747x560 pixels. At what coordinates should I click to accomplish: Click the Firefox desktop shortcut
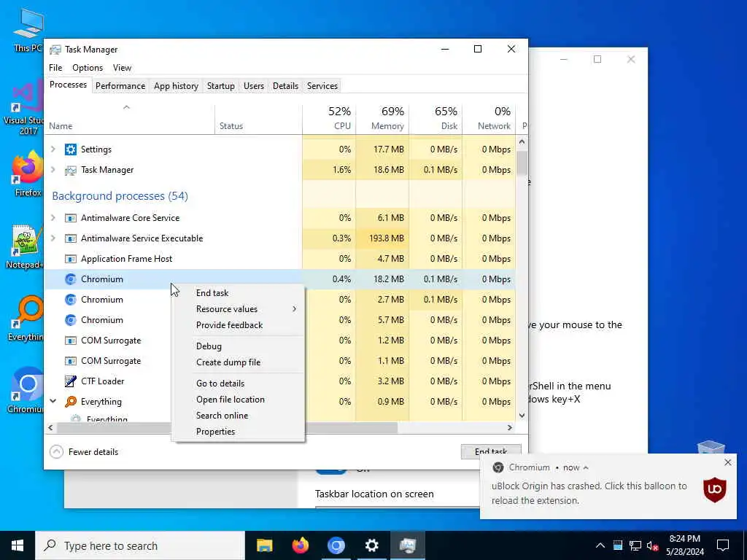pos(28,174)
